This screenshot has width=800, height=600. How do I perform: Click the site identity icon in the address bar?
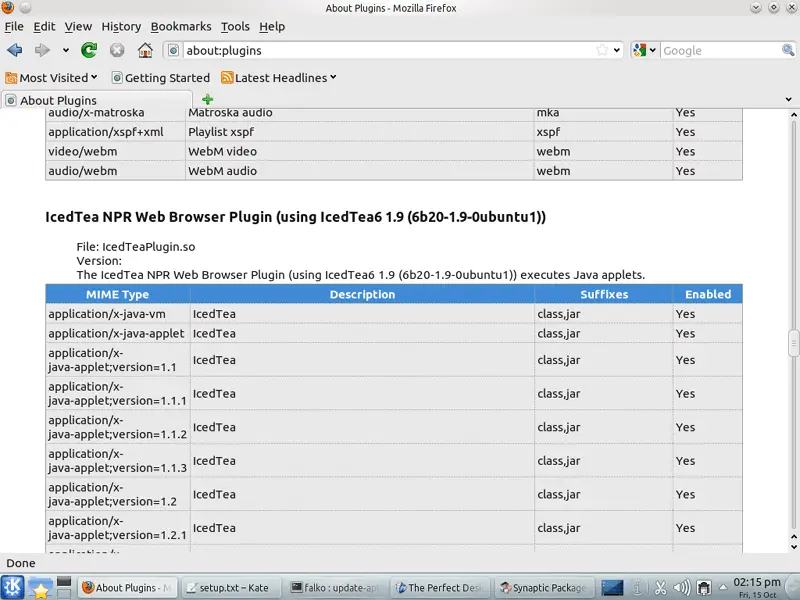173,50
